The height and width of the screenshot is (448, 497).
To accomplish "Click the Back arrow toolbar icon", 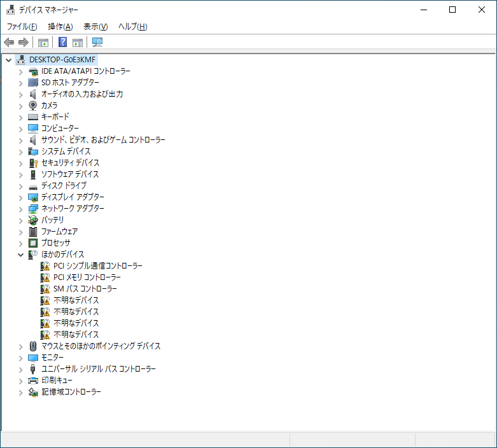I will [x=9, y=42].
